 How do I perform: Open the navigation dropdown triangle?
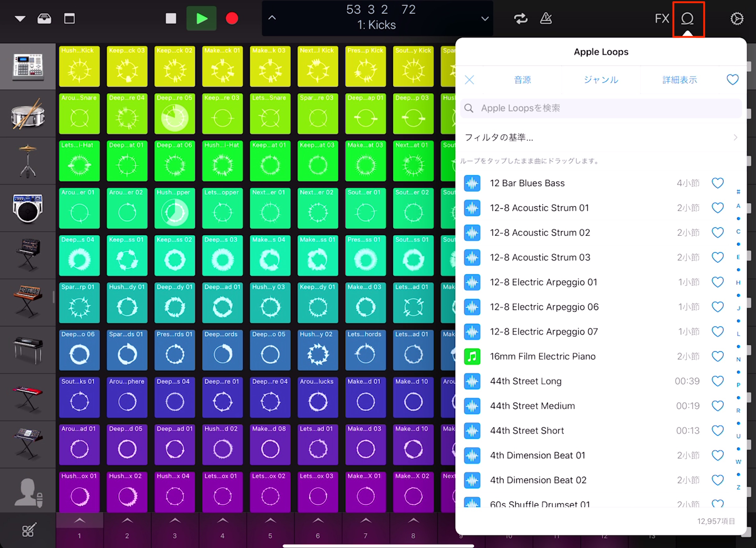click(20, 19)
